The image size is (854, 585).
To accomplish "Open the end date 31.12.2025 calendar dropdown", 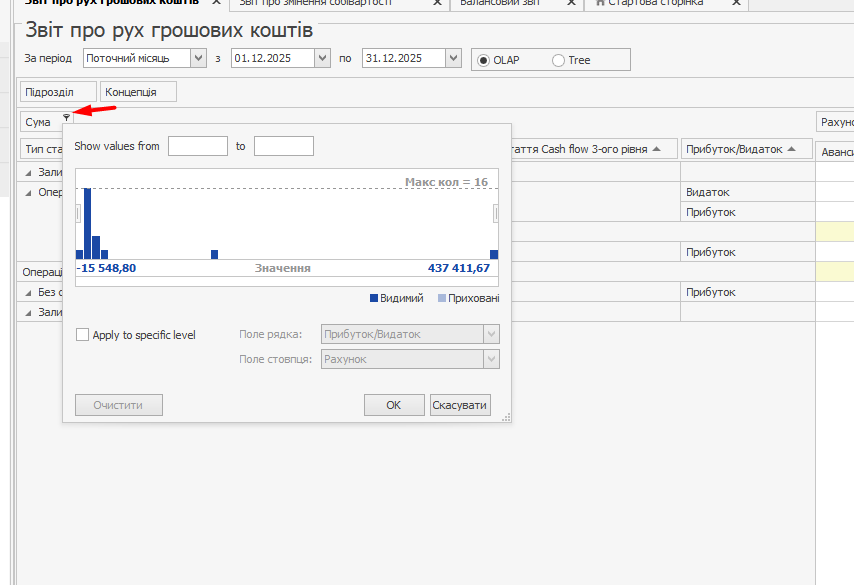I will (x=453, y=59).
